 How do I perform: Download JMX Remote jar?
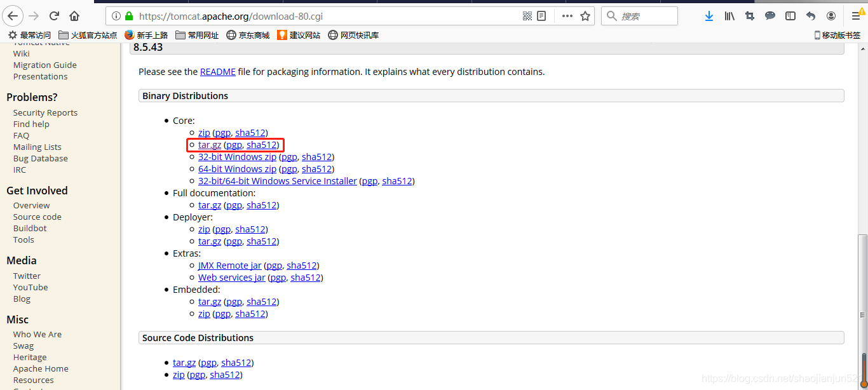coord(229,266)
